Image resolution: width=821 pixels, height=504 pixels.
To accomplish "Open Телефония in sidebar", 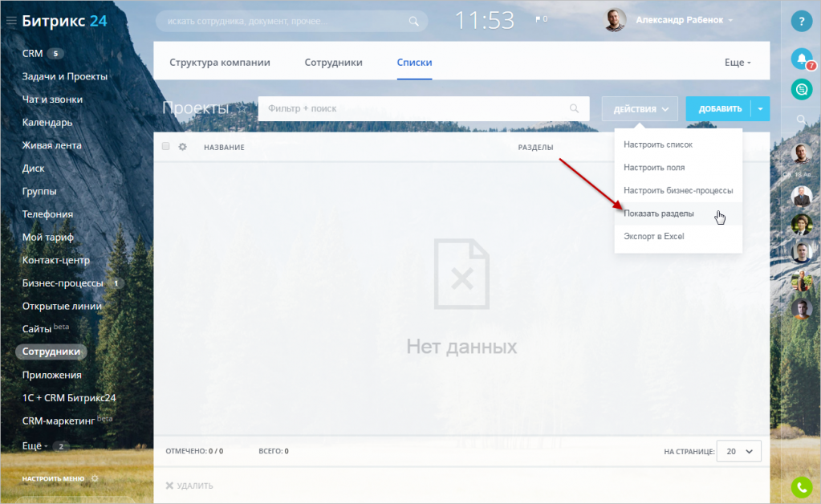I will click(47, 214).
